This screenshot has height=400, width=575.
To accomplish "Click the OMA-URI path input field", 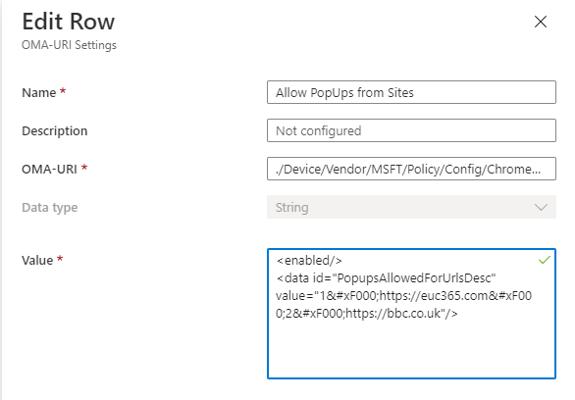I will click(x=411, y=169).
